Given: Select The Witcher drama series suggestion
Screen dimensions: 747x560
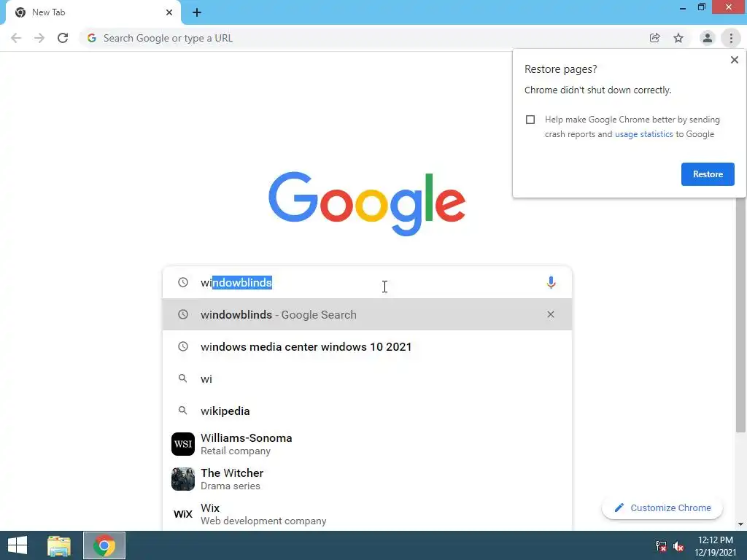Looking at the screenshot, I should pyautogui.click(x=367, y=479).
